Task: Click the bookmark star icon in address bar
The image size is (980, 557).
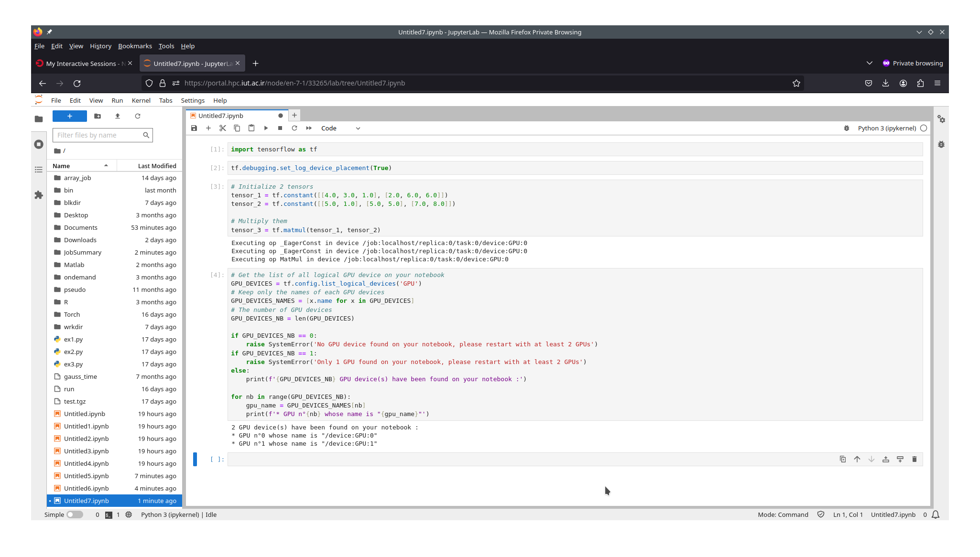Action: (x=796, y=83)
